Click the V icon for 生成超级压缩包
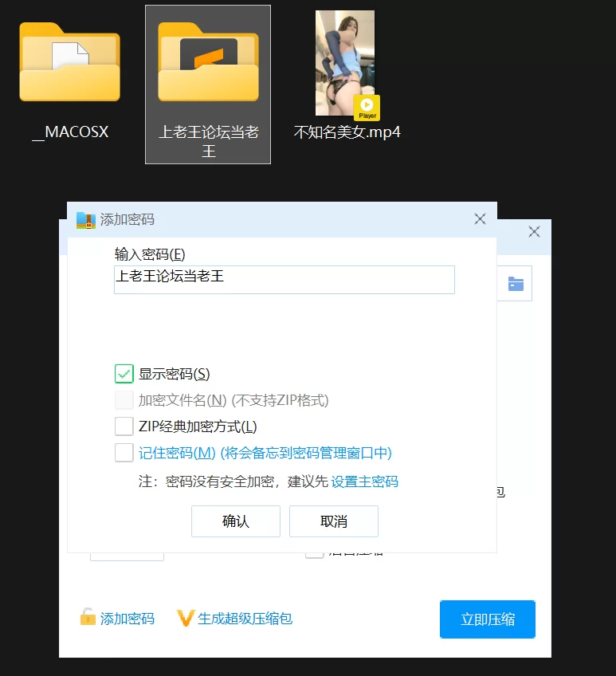616x676 pixels. click(186, 618)
